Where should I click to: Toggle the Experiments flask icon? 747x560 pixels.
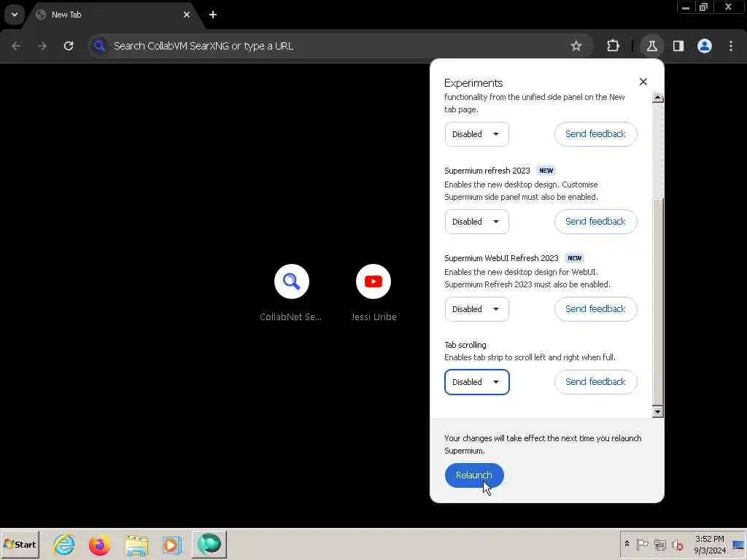click(x=651, y=46)
